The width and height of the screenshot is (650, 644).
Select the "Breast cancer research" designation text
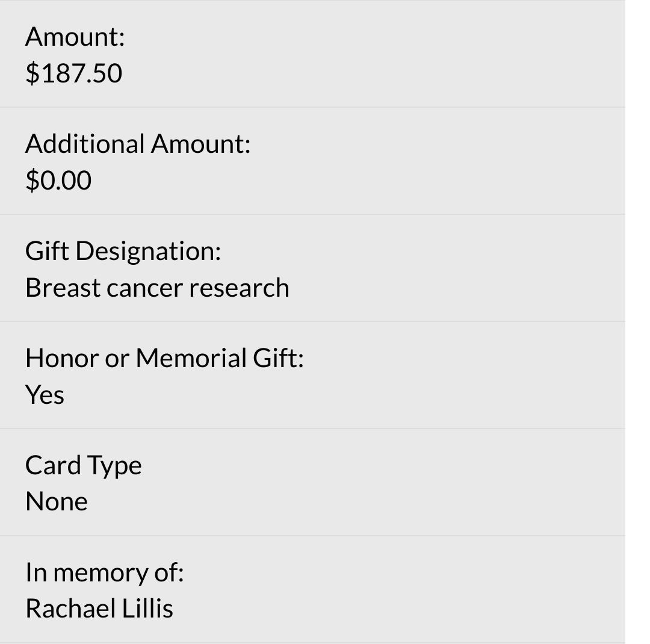point(157,288)
